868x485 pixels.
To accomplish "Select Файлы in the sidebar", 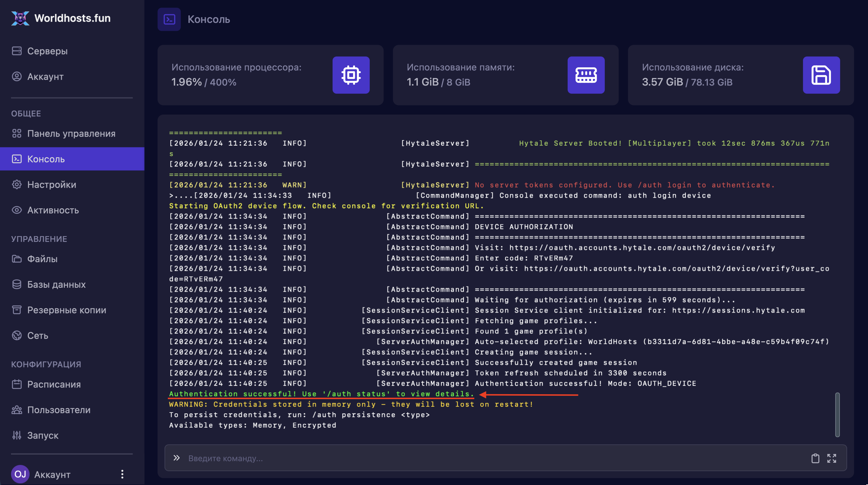I will click(x=42, y=259).
